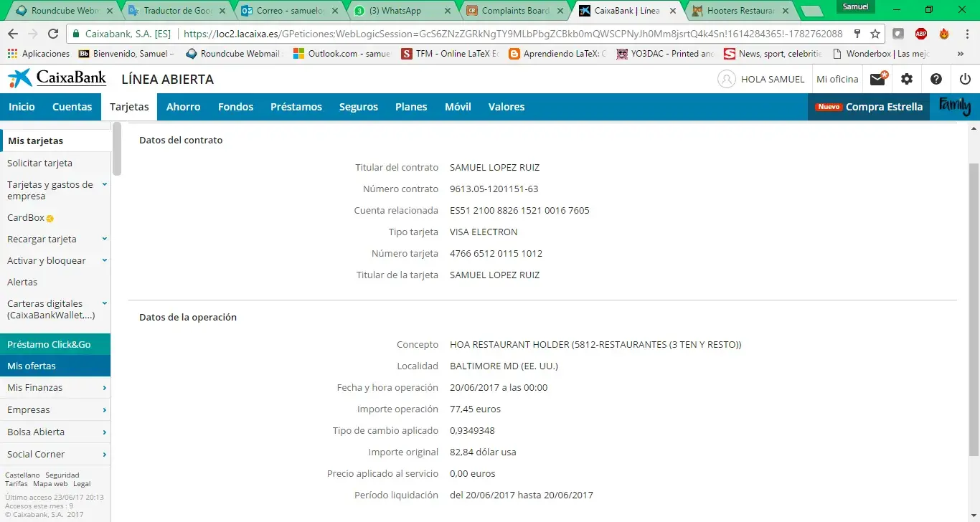This screenshot has height=522, width=980.
Task: Click the user profile avatar icon
Action: pyautogui.click(x=727, y=80)
